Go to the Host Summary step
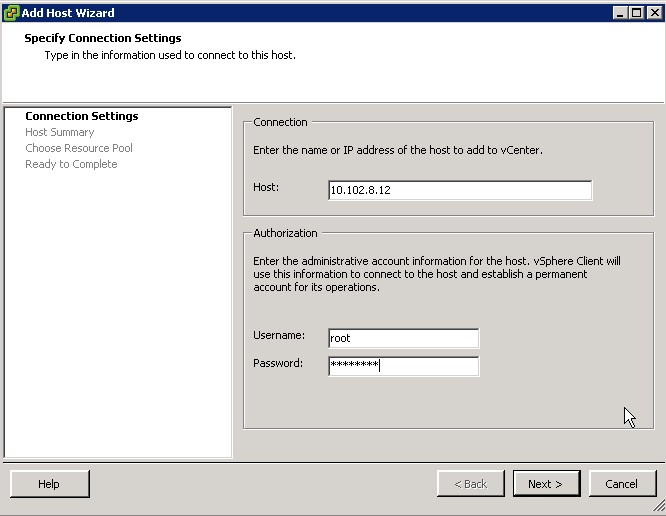Image resolution: width=666 pixels, height=516 pixels. (60, 132)
